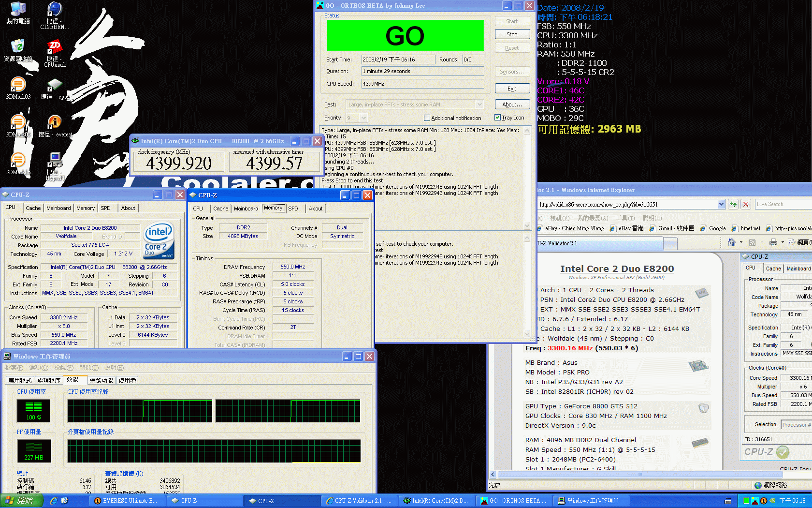This screenshot has height=508, width=812.
Task: Open 檢視(V) menu in Task Manager
Action: click(x=64, y=368)
